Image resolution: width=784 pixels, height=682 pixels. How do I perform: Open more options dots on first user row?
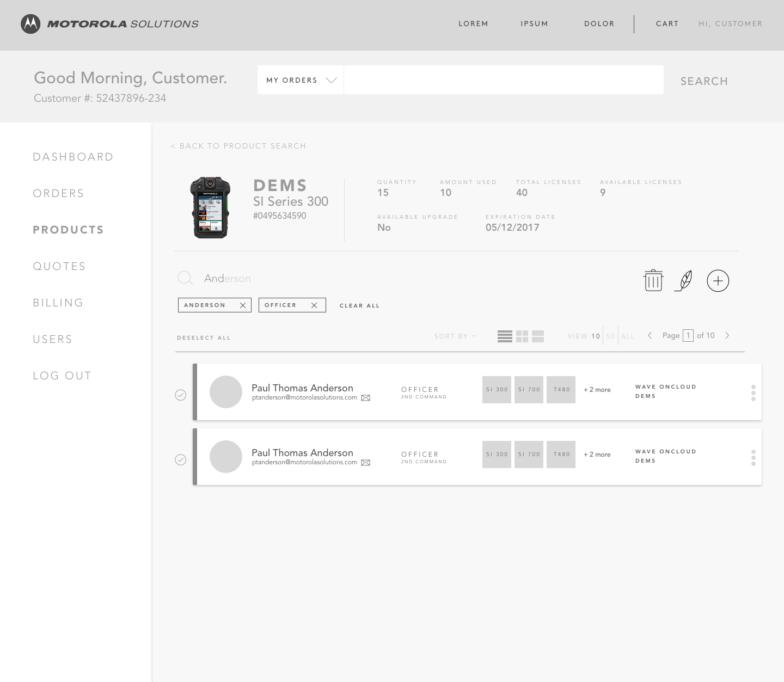tap(754, 393)
